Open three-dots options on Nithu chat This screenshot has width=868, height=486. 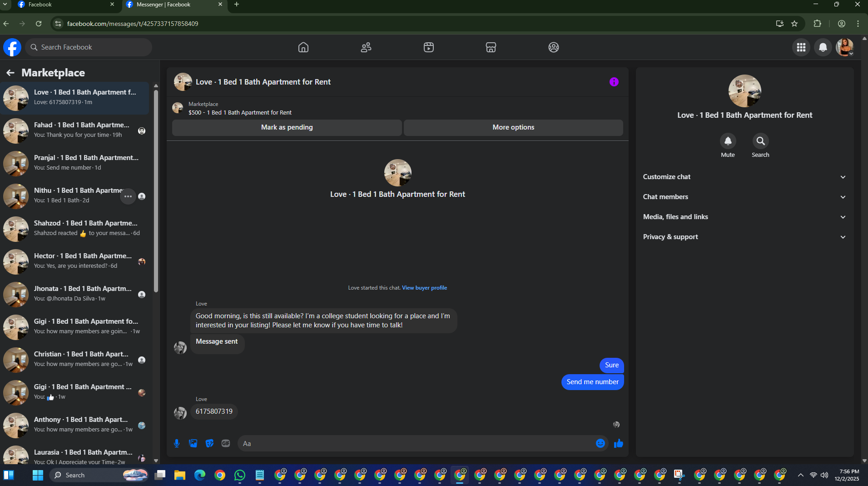(128, 196)
